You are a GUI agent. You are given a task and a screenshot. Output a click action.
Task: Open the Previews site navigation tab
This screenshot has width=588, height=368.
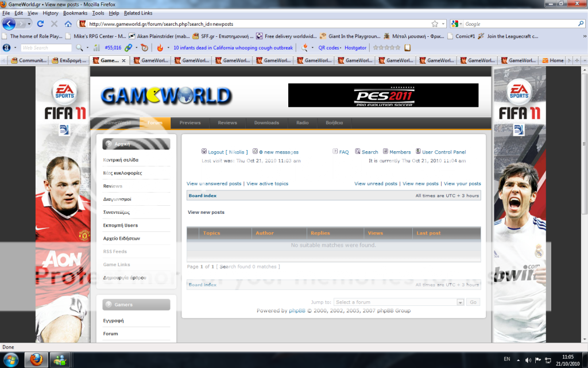(189, 123)
